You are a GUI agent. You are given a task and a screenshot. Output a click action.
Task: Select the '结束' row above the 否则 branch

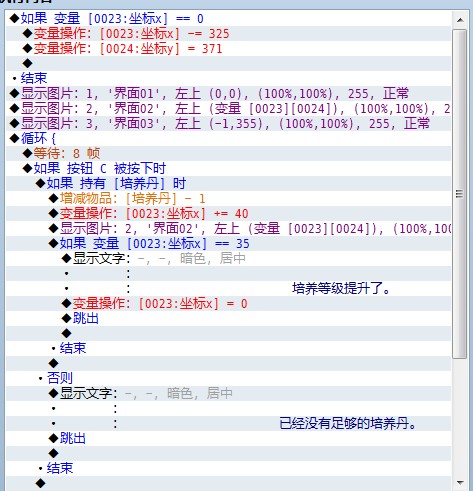[x=229, y=348]
